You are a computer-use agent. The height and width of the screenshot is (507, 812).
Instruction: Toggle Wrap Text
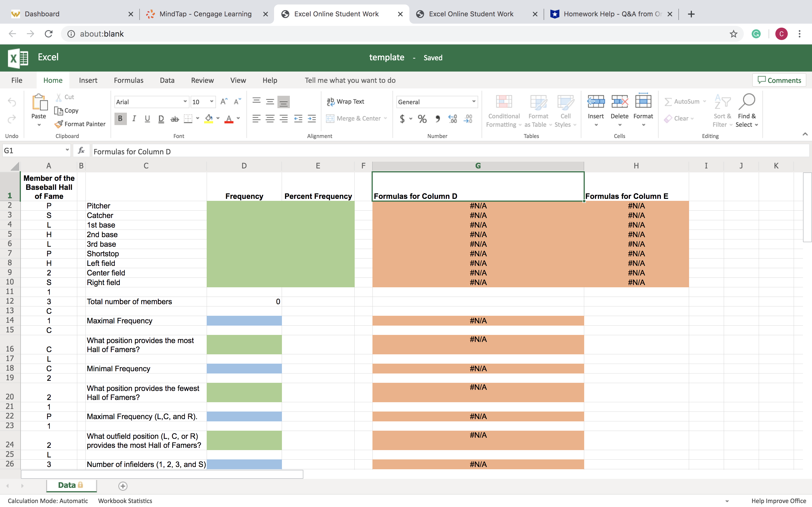[346, 102]
